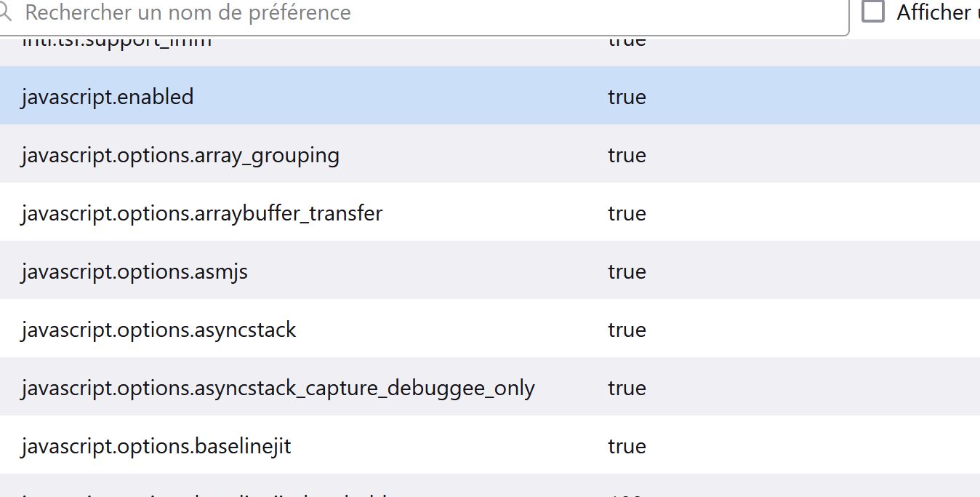
Task: Select javascript.options.asyncstack preference name
Action: click(158, 330)
